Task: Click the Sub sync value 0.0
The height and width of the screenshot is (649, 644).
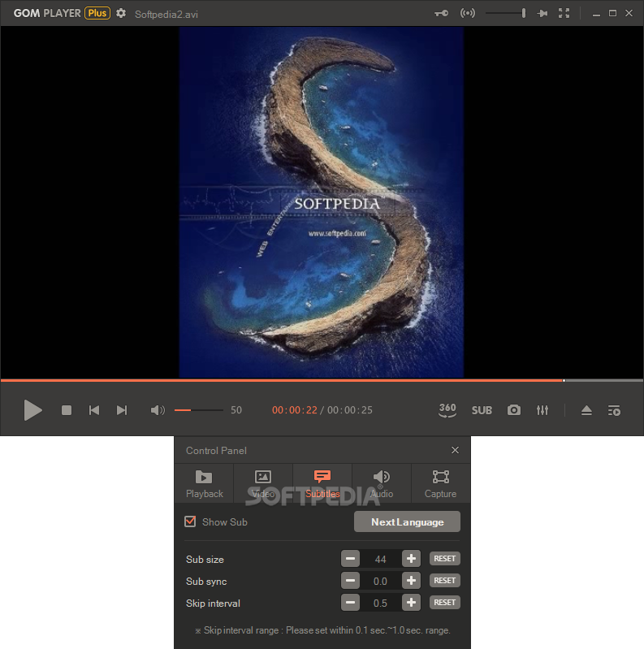Action: click(x=380, y=581)
